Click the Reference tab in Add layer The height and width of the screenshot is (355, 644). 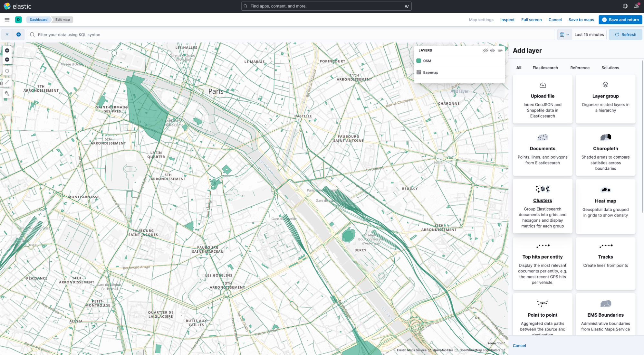pos(579,68)
